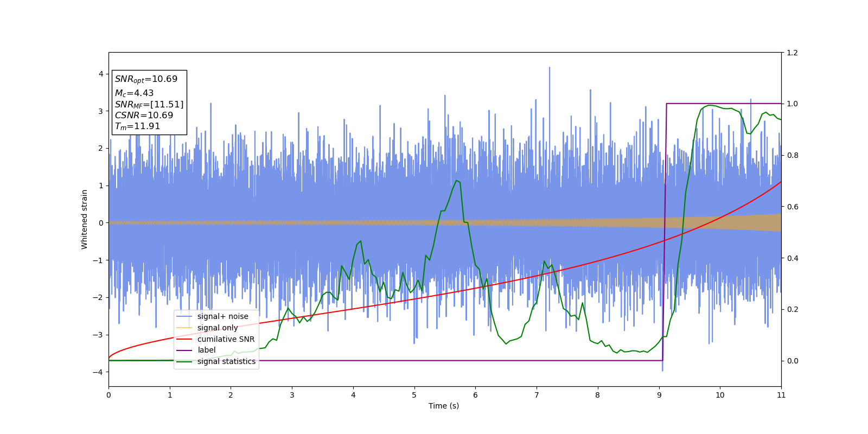Screen dimensions: 868x434
Task: Click the CSNR=10.69 annotation text
Action: pyautogui.click(x=144, y=116)
